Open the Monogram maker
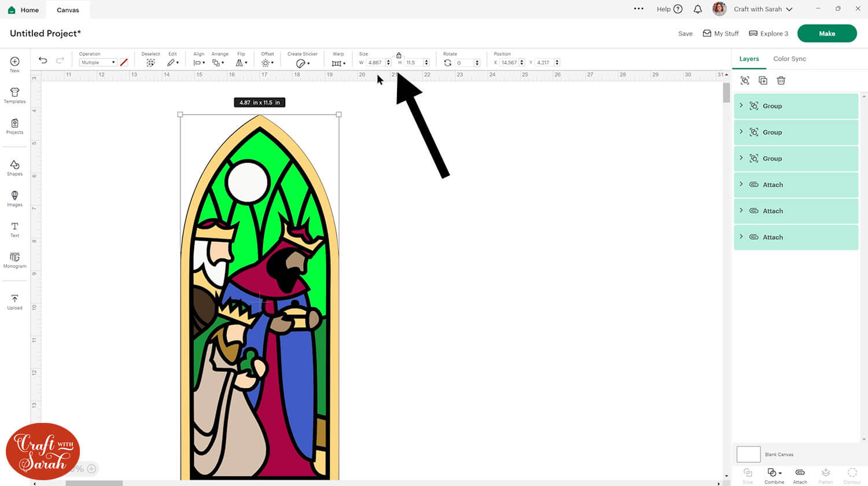The image size is (868, 486). (x=14, y=260)
